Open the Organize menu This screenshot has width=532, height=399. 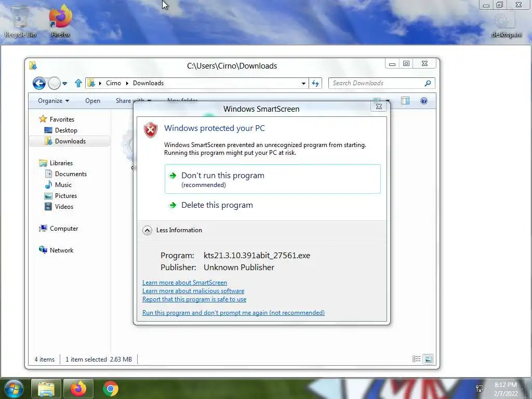point(54,101)
